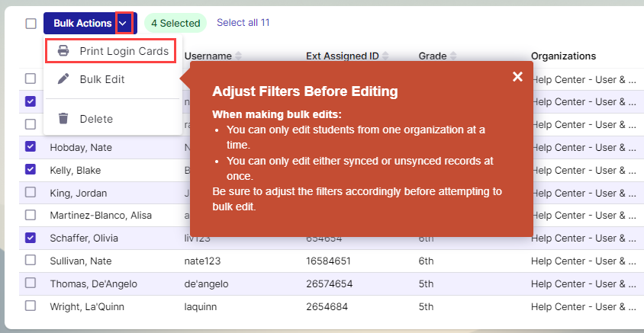The width and height of the screenshot is (644, 333).
Task: Uncheck the checkbox for Schaffer, Olivia
Action: pyautogui.click(x=31, y=238)
